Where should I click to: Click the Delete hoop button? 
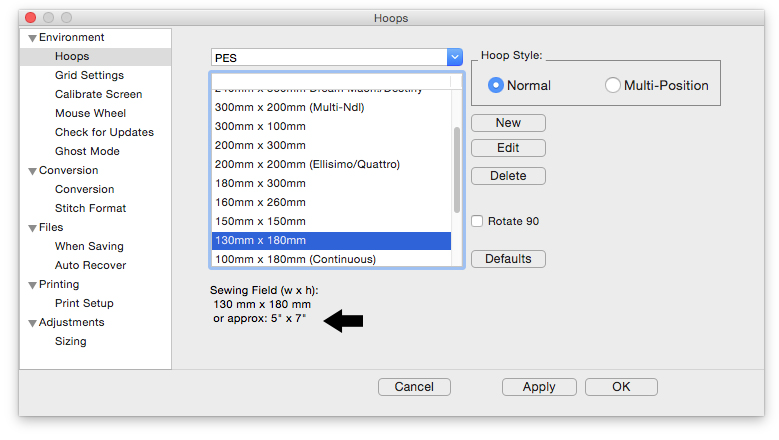pos(508,176)
